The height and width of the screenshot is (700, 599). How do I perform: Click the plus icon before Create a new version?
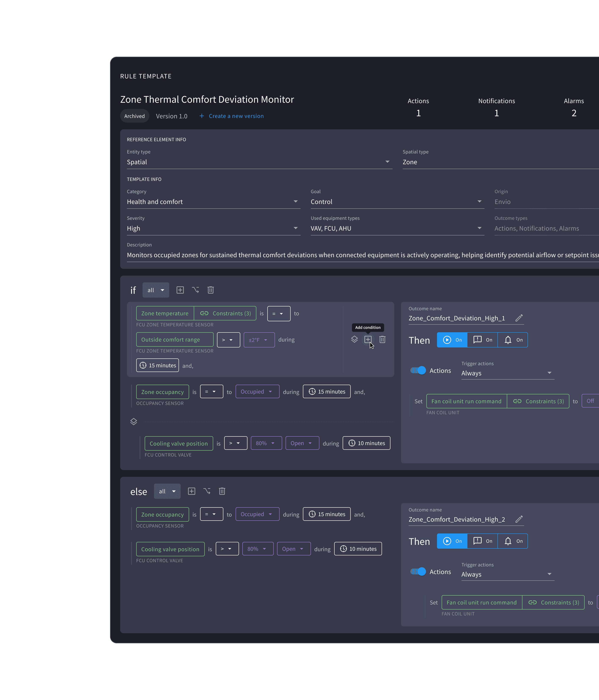coord(202,116)
